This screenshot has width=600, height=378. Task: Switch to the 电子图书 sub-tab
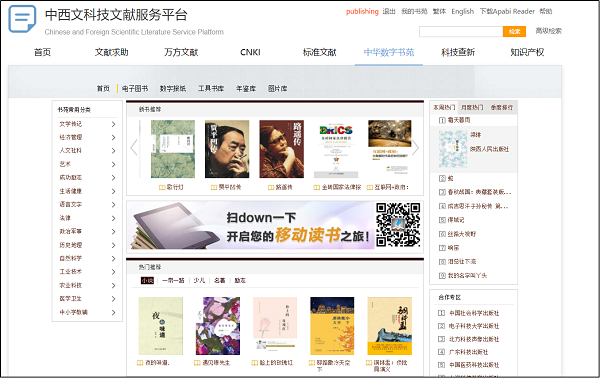tap(135, 89)
